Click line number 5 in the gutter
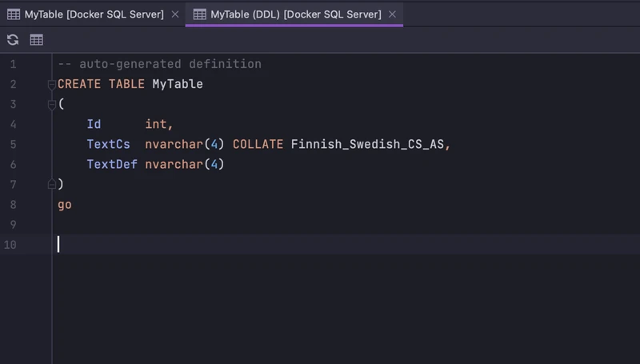 coord(13,144)
